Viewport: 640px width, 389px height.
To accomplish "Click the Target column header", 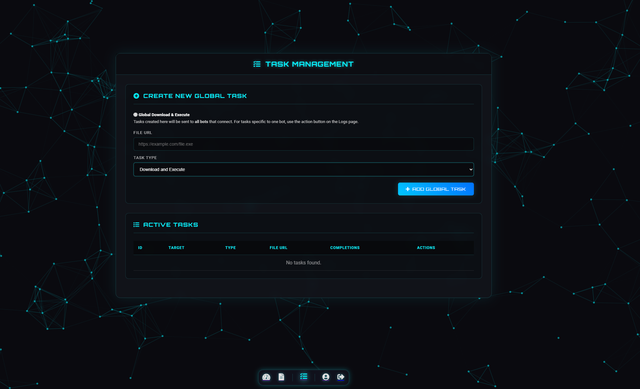I will click(176, 248).
